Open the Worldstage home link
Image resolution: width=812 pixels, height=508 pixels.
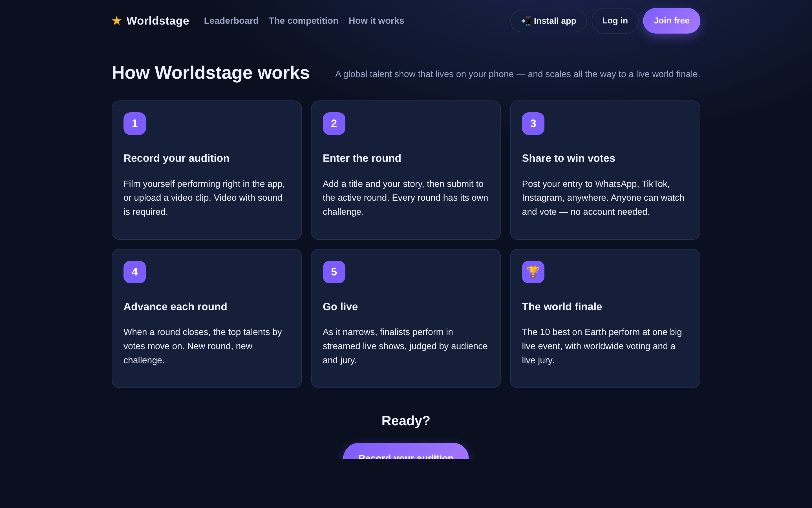[x=150, y=21]
